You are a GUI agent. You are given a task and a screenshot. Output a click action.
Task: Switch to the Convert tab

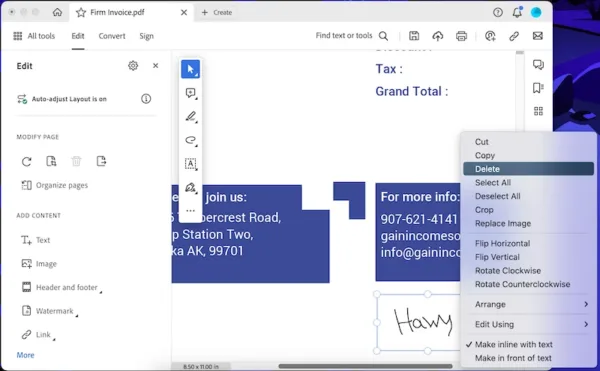pyautogui.click(x=112, y=36)
